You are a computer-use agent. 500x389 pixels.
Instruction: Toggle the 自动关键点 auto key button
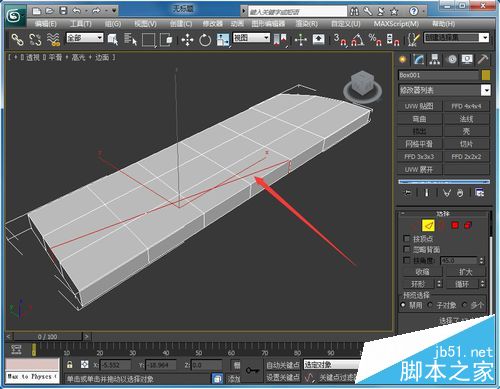[283, 365]
